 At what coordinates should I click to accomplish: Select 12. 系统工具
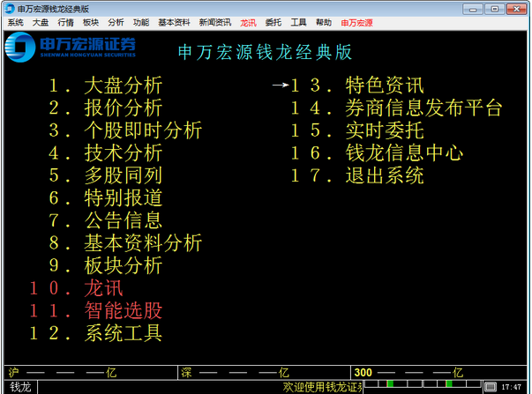(x=96, y=333)
